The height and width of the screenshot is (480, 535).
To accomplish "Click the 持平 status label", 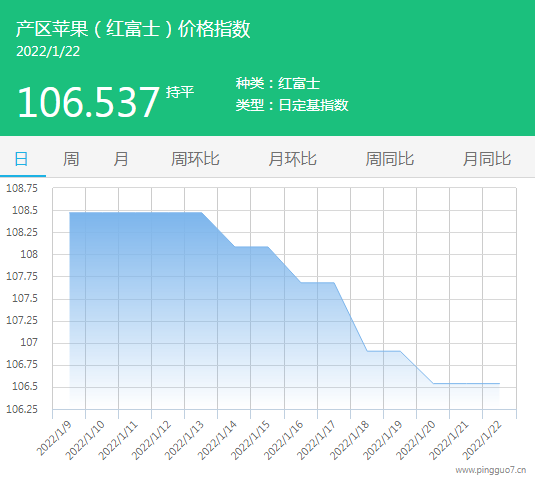I will tap(180, 92).
